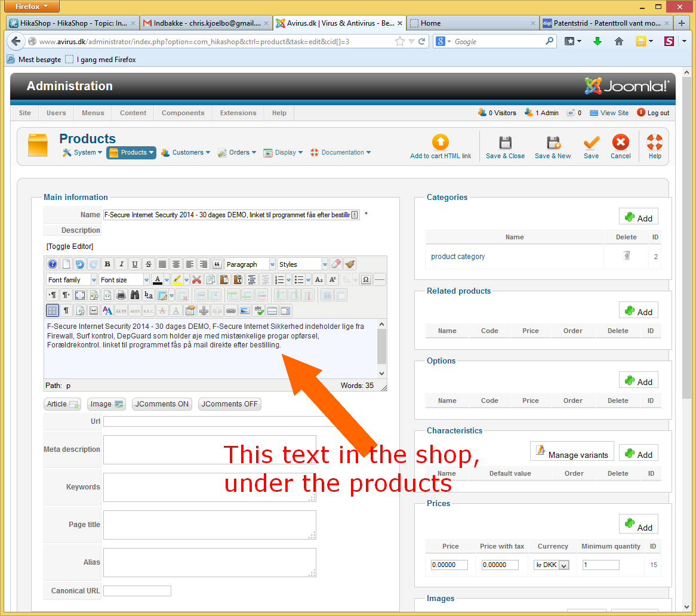Click the copy icon in editor toolbar
The image size is (696, 616).
[x=210, y=280]
